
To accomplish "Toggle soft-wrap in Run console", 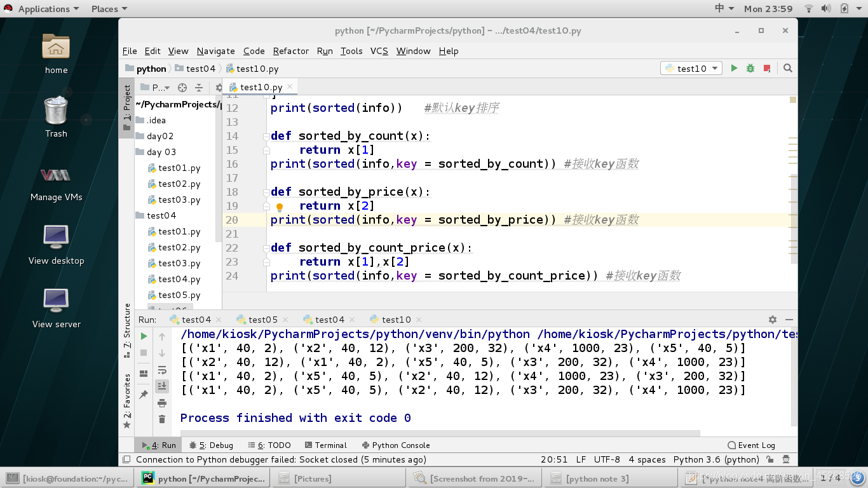I will pyautogui.click(x=162, y=370).
